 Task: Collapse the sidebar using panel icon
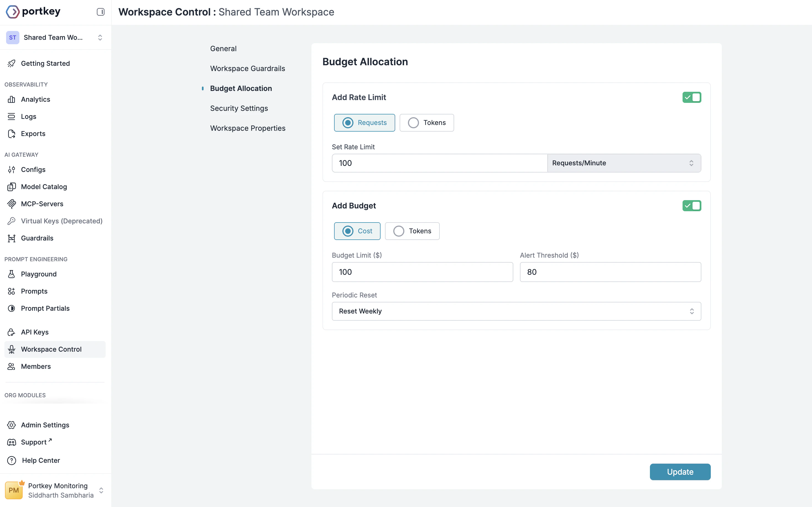101,12
